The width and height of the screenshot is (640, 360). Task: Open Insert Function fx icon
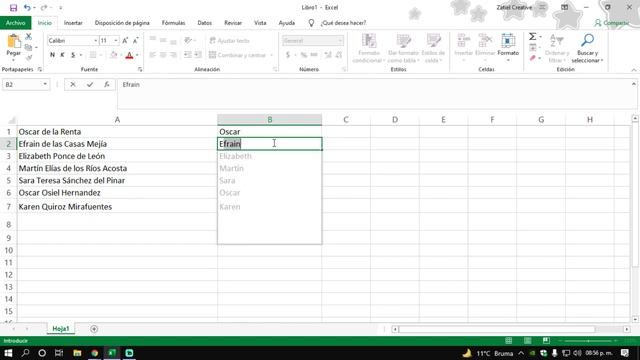point(107,84)
